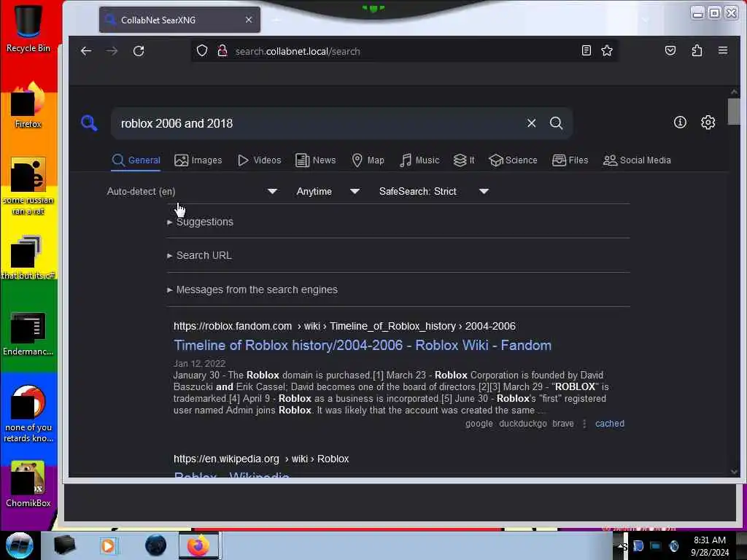Screen dimensions: 747x560
Task: Switch to the It category tab
Action: [464, 160]
